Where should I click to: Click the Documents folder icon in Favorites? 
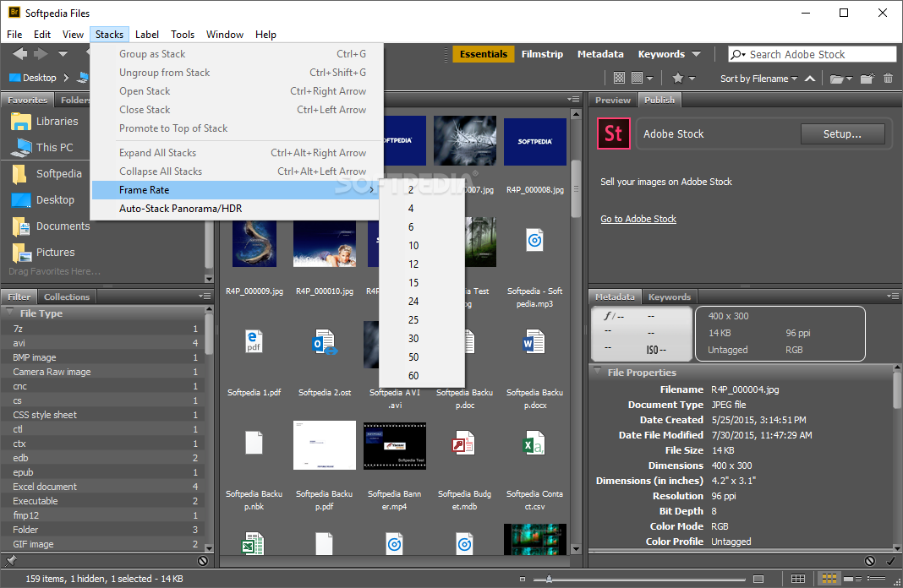click(21, 226)
